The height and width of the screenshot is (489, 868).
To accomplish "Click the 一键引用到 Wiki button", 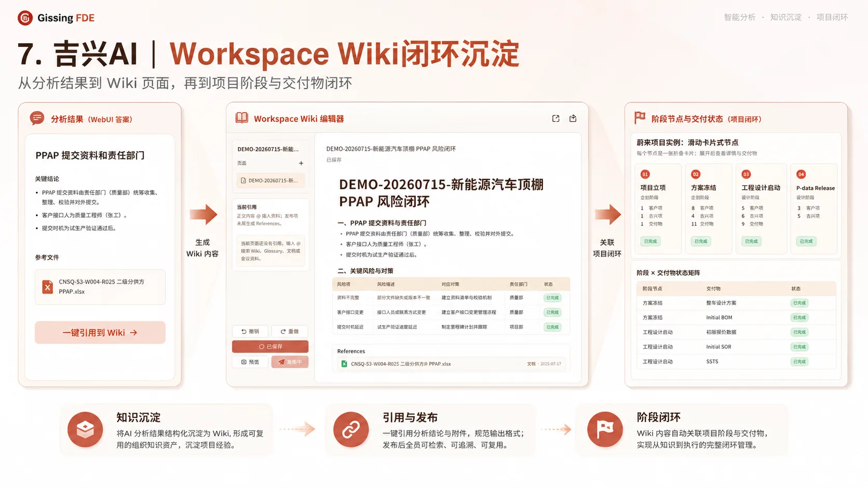I will click(100, 333).
